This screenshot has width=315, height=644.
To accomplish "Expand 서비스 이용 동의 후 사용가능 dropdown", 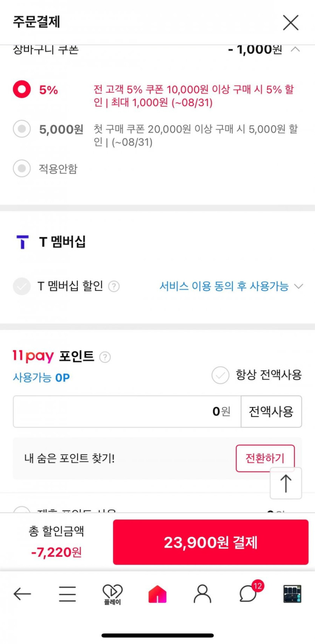I will 298,287.
